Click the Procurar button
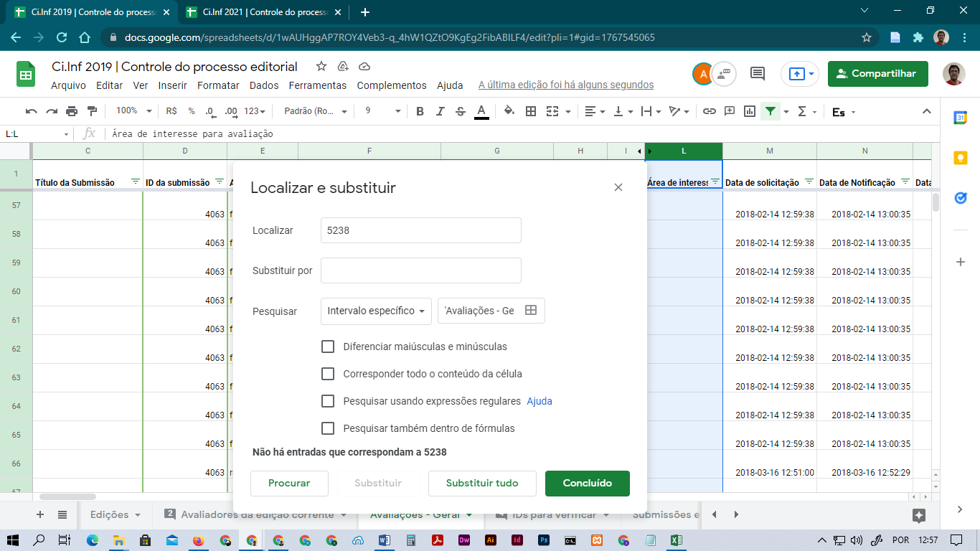Screen dimensions: 980x551 click(x=289, y=483)
